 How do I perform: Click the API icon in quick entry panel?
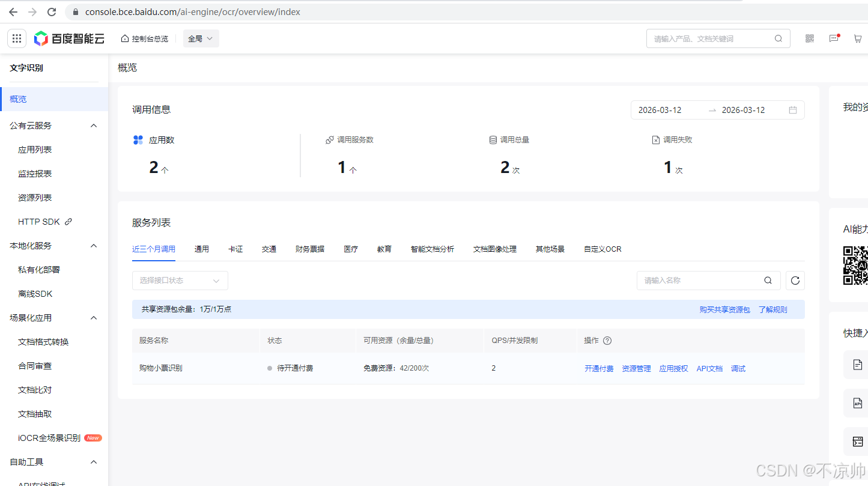tap(857, 403)
